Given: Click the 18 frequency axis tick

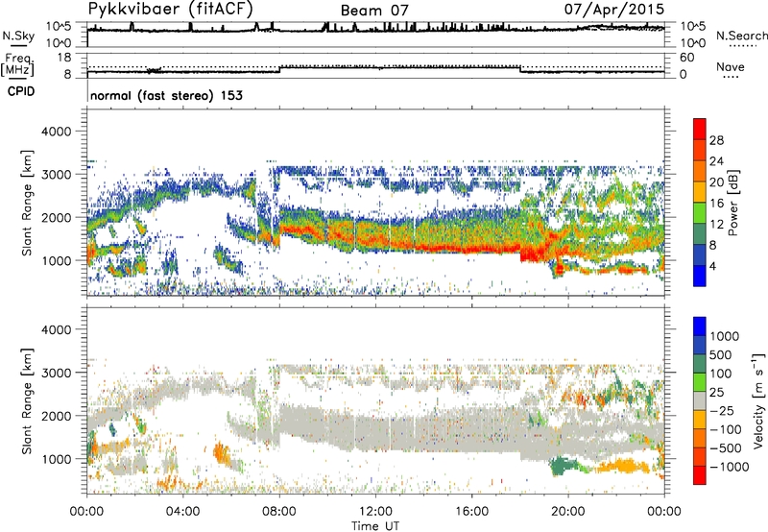Looking at the screenshot, I should 64,58.
